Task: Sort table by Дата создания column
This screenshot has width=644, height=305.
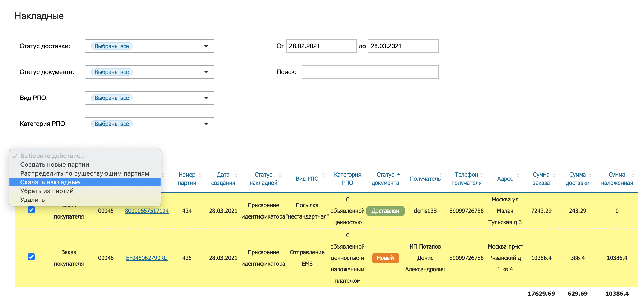Action: point(223,179)
